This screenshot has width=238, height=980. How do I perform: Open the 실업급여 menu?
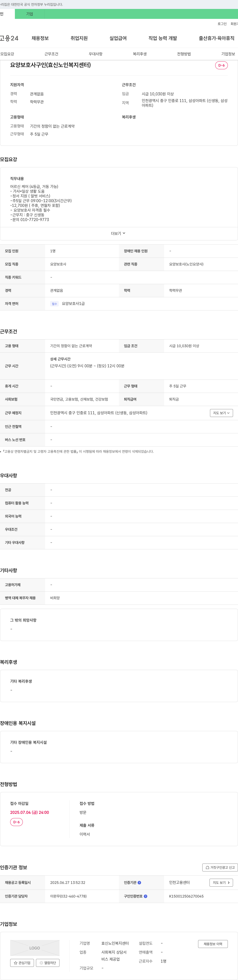tap(118, 38)
